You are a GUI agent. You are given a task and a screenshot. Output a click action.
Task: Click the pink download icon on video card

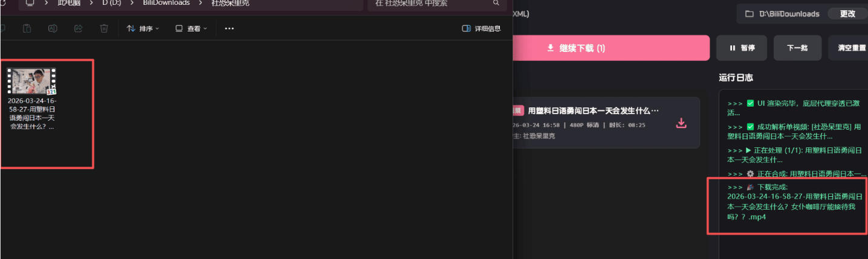(x=681, y=123)
